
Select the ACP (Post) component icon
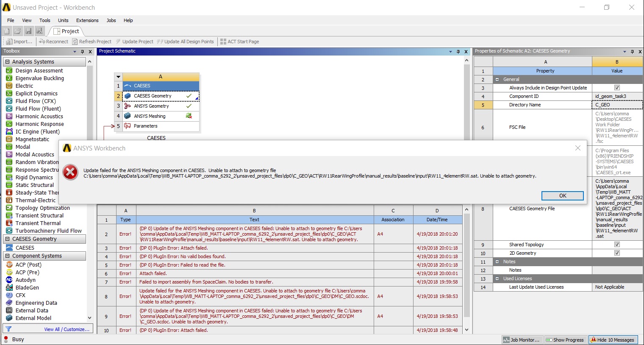(x=9, y=265)
